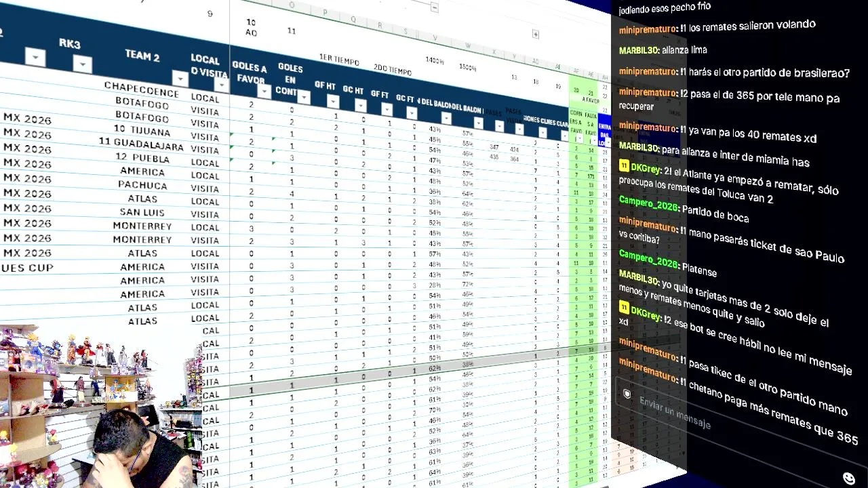Image resolution: width=868 pixels, height=488 pixels.
Task: Open the filter dropdown left of RK3
Action: [x=35, y=57]
